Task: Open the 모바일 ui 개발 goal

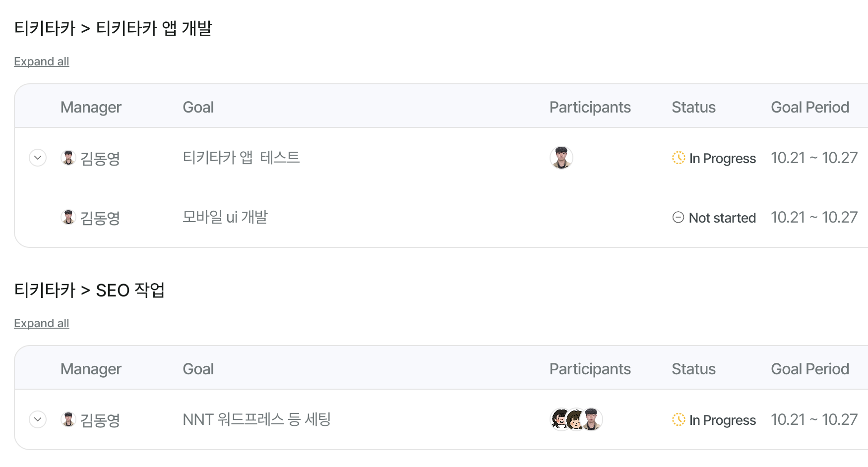Action: [225, 217]
